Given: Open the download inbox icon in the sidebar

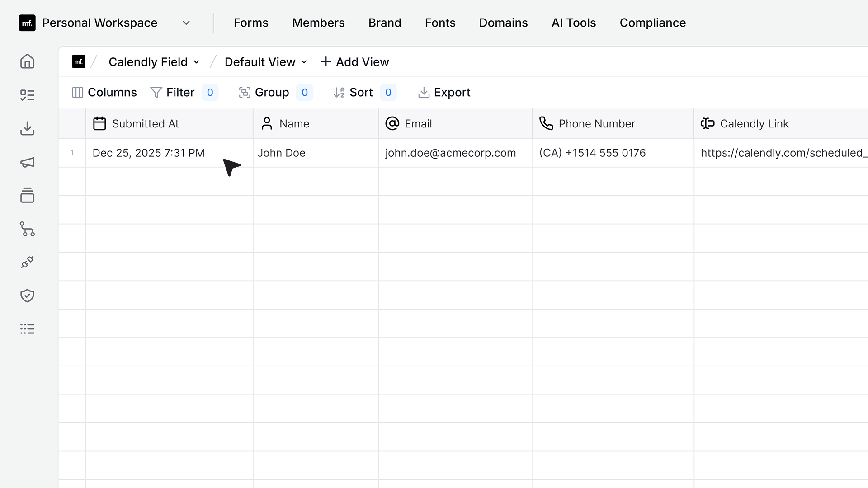Looking at the screenshot, I should (27, 128).
